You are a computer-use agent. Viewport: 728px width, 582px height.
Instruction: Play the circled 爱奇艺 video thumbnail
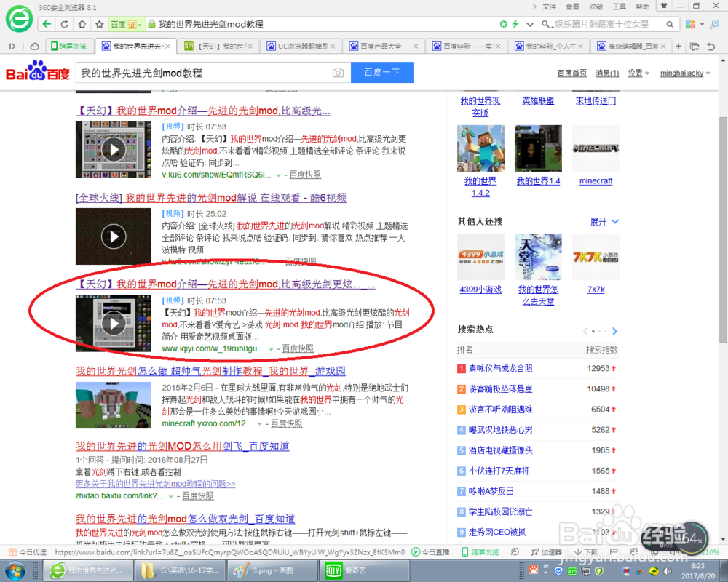pyautogui.click(x=113, y=324)
